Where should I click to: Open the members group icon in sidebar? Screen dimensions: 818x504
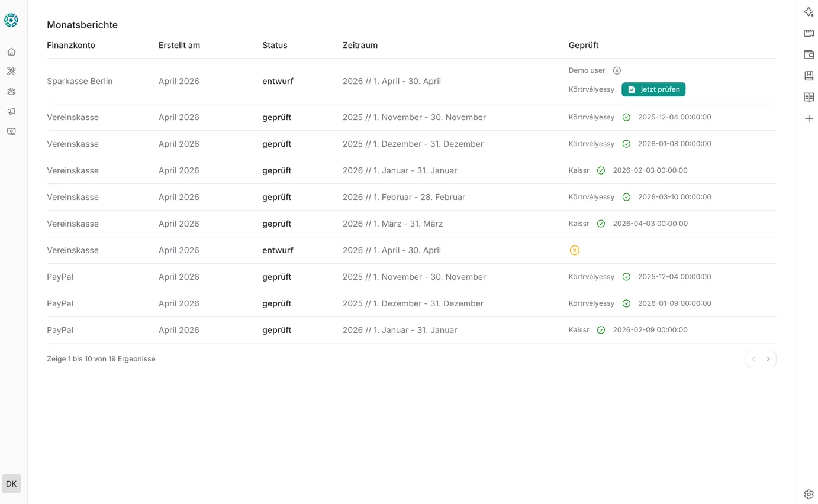point(11,92)
